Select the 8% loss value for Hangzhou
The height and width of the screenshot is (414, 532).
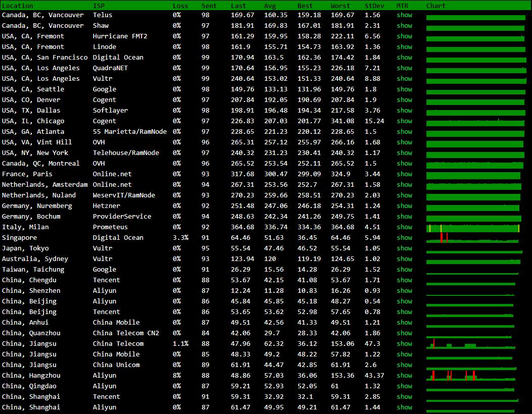coord(176,376)
